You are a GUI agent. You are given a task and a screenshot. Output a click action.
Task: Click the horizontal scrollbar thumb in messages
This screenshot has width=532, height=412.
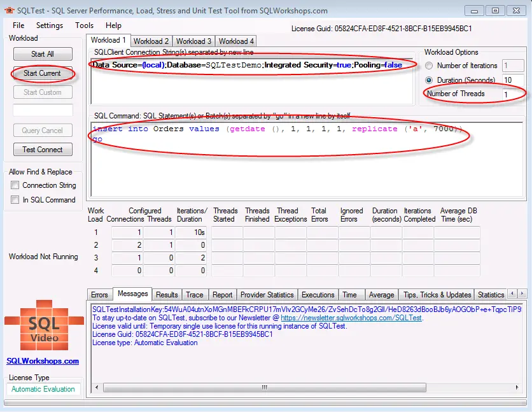[265, 387]
